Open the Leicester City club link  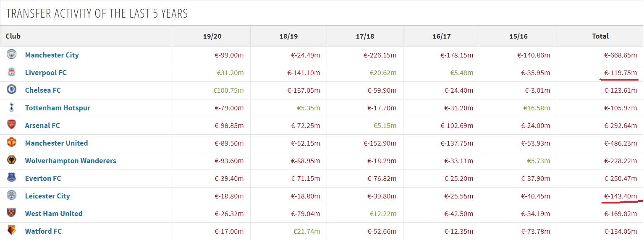[x=47, y=196]
